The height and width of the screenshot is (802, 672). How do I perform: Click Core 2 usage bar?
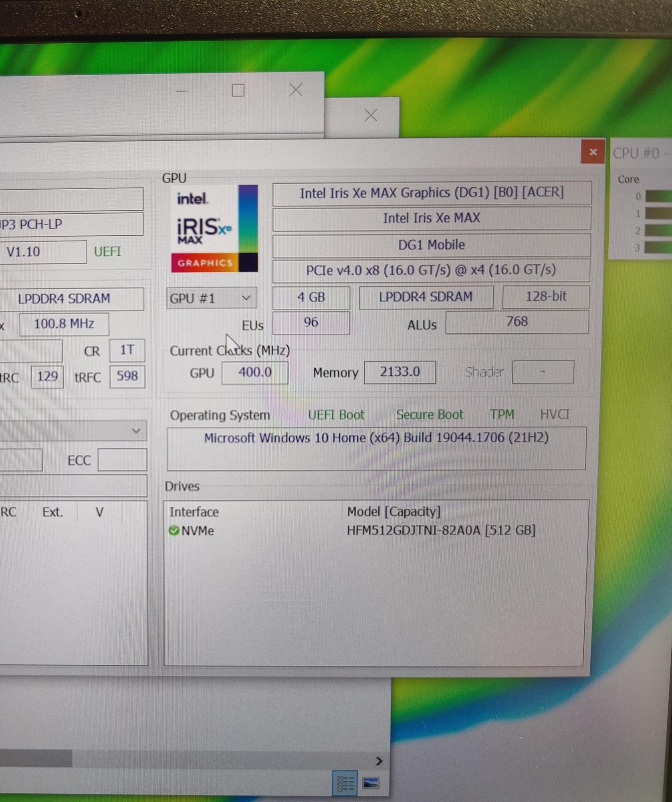coord(658,230)
